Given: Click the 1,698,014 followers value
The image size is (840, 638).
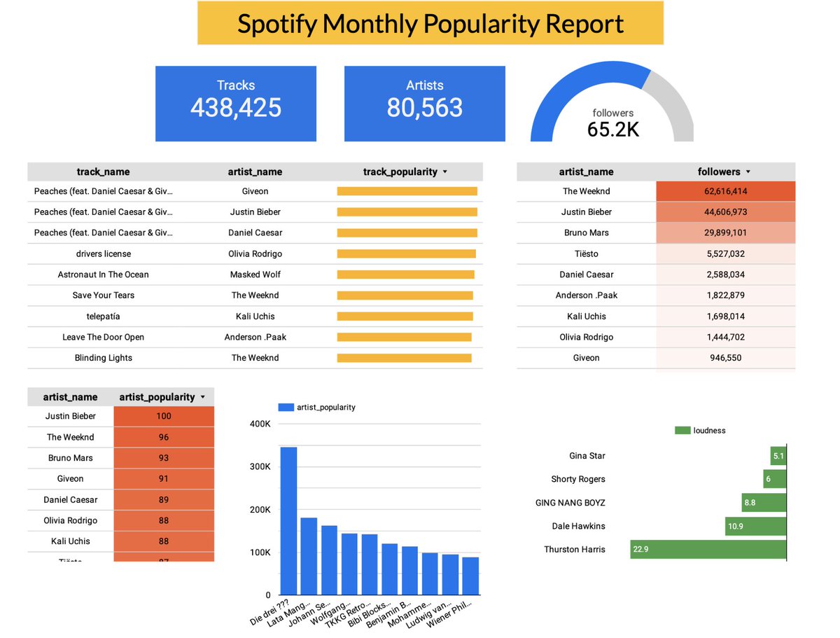Looking at the screenshot, I should [726, 317].
